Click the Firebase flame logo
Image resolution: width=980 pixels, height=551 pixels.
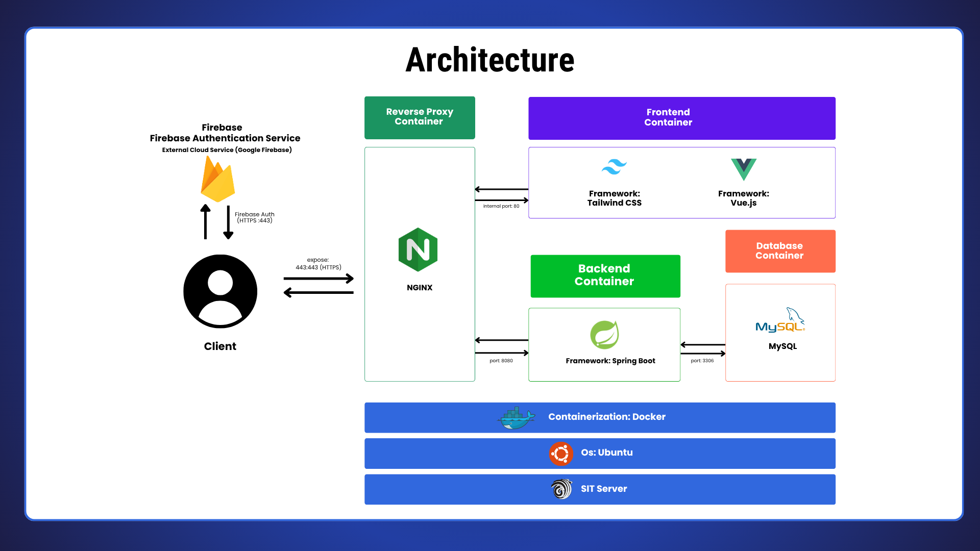218,180
